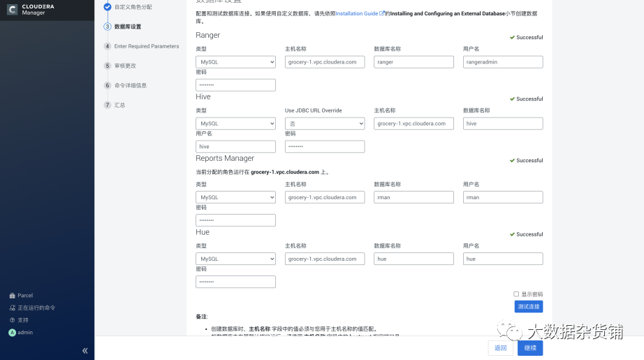This screenshot has height=360, width=644.
Task: Click the Hive password field
Action: 325,147
